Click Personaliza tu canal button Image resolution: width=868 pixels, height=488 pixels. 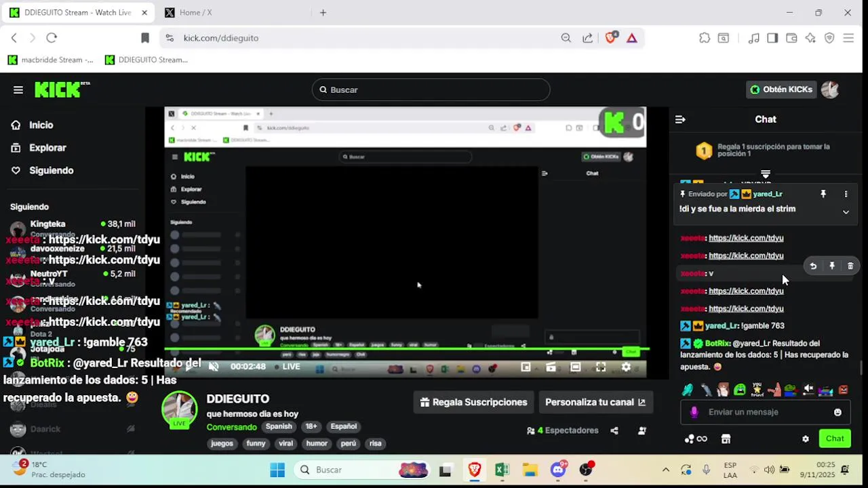pyautogui.click(x=595, y=402)
